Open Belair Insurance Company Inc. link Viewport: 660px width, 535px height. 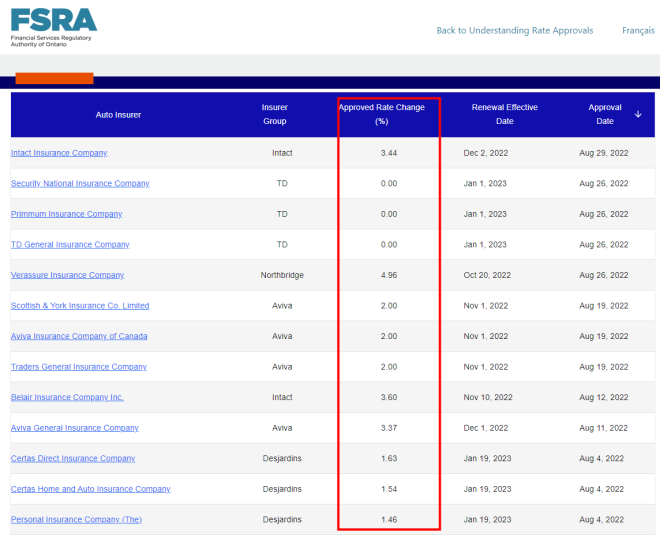coord(67,397)
